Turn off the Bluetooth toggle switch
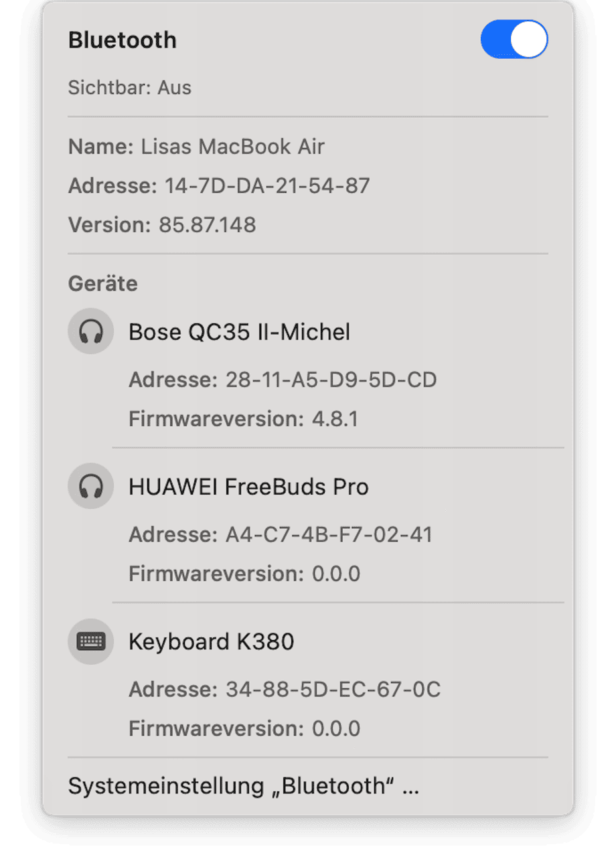The image size is (616, 865). tap(514, 40)
